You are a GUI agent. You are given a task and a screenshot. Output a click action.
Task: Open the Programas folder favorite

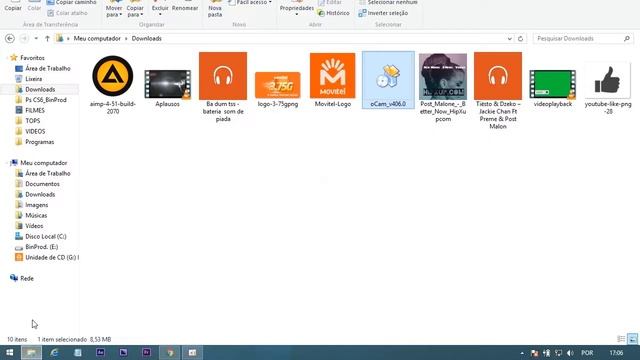click(35, 142)
